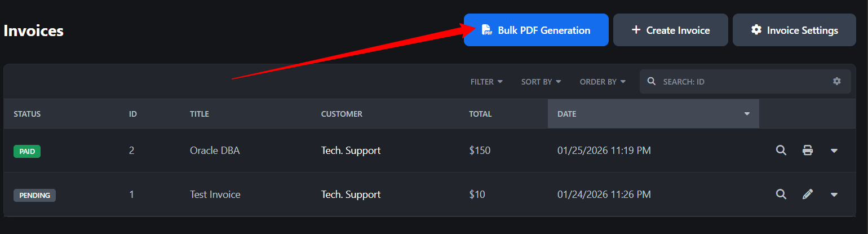Expand actions menu for Oracle DBA invoice
Viewport: 868px width, 234px height.
coord(834,151)
